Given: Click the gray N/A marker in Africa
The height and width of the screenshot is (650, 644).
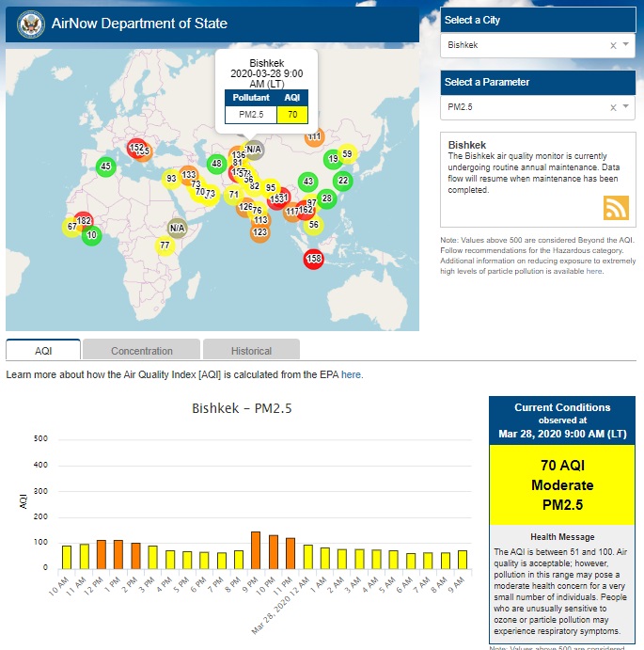Looking at the screenshot, I should tap(177, 228).
